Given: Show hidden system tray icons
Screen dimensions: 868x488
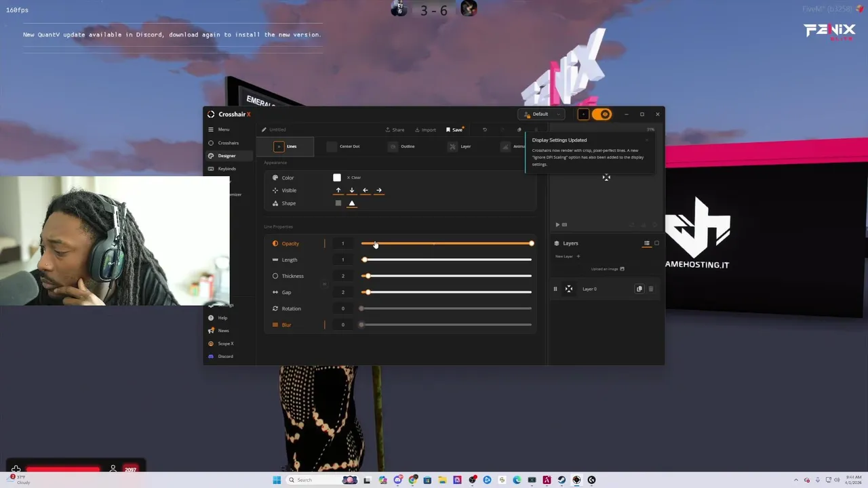Looking at the screenshot, I should click(x=797, y=480).
